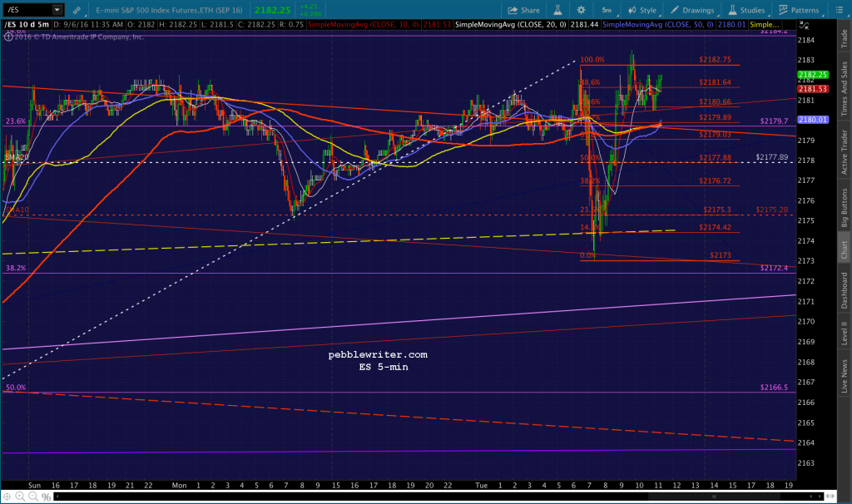Open the symbol link chain icon
Image resolution: width=852 pixels, height=504 pixels.
77,10
